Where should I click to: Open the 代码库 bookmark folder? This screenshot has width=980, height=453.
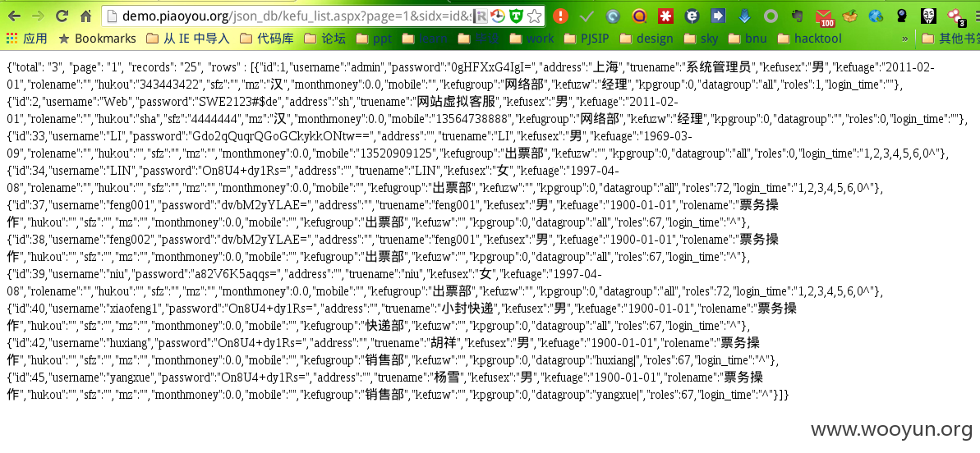(267, 39)
